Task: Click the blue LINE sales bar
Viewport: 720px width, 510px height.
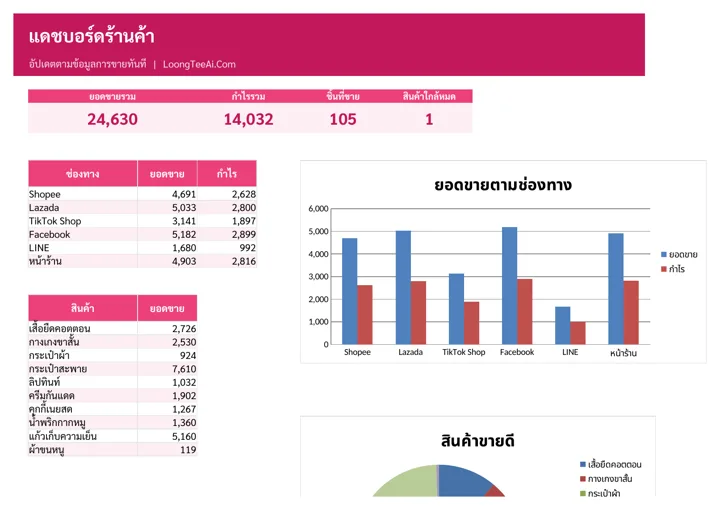Action: [562, 325]
